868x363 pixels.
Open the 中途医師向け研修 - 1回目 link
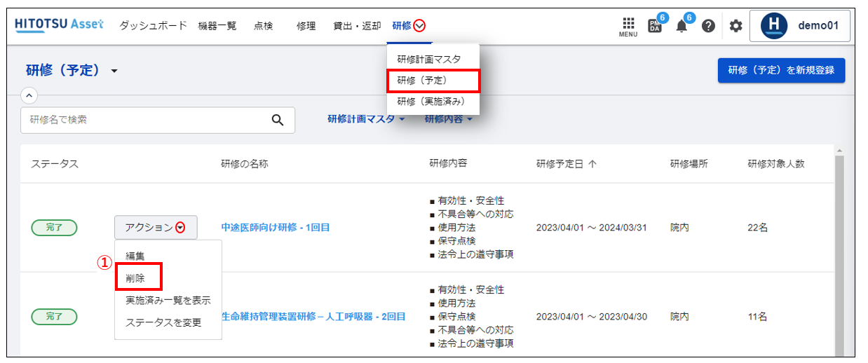pyautogui.click(x=276, y=228)
